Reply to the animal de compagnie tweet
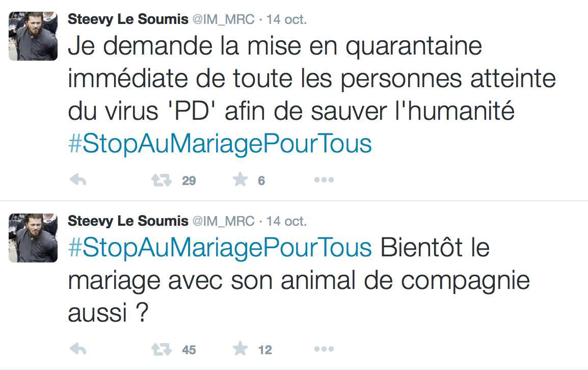 point(77,349)
